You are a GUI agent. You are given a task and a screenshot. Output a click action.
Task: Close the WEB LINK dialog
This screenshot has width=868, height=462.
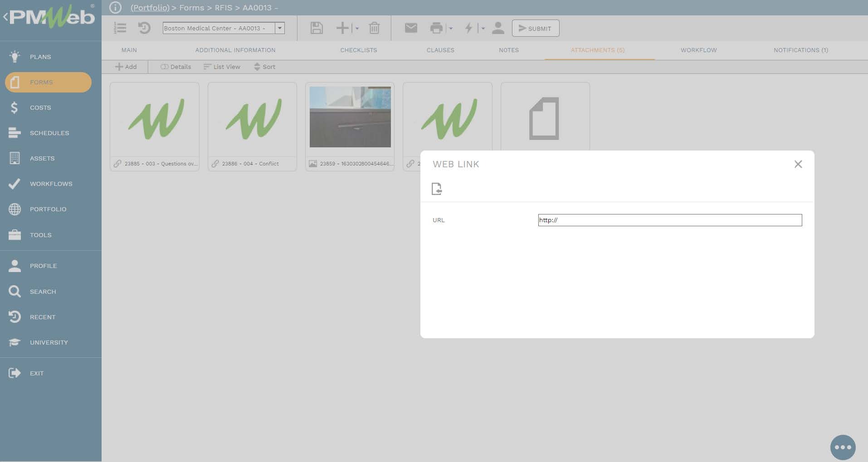click(x=798, y=164)
